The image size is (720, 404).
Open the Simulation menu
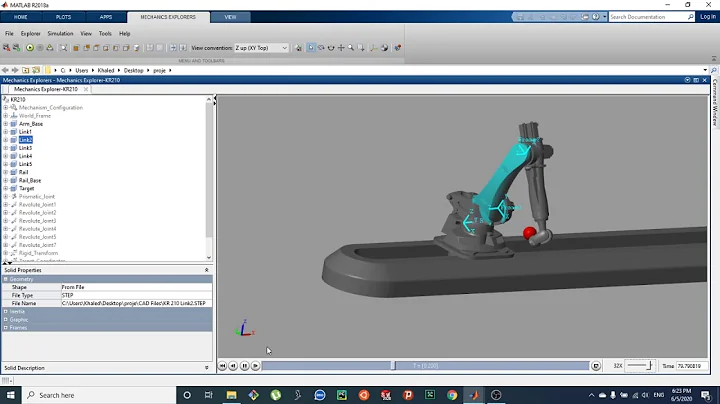point(60,34)
